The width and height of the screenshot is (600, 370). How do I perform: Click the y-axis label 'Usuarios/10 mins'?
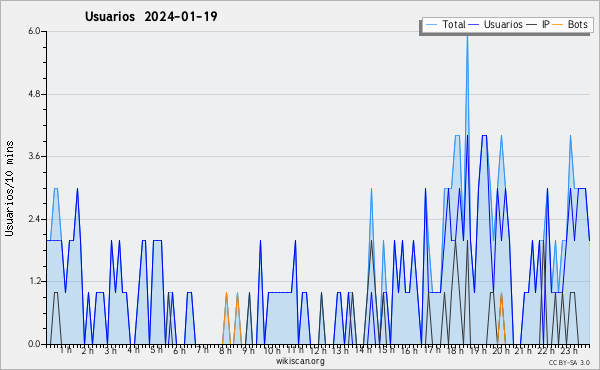[9, 189]
